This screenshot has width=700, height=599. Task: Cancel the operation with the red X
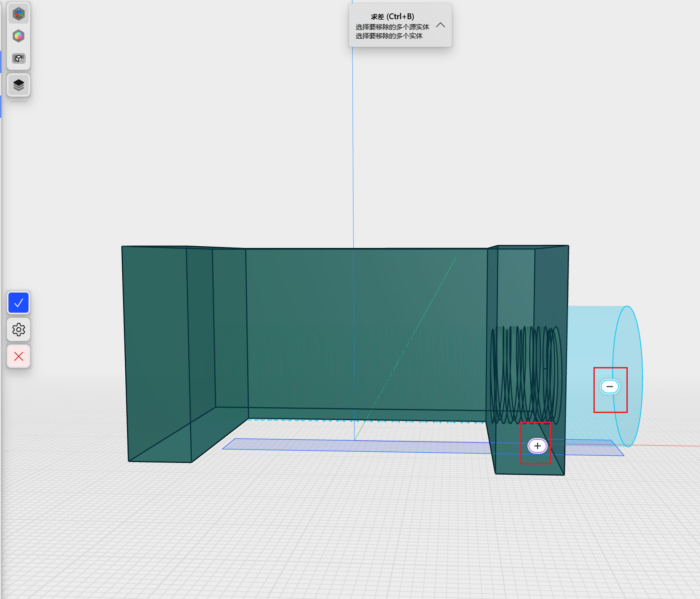tap(19, 356)
